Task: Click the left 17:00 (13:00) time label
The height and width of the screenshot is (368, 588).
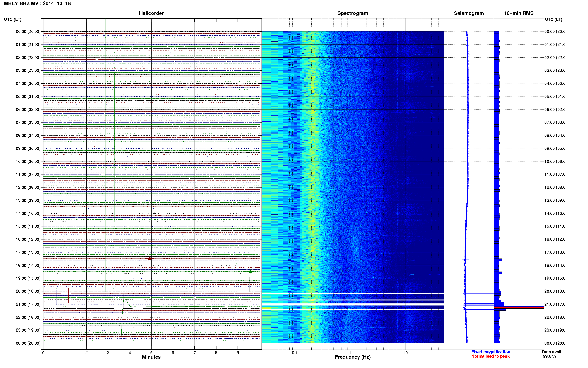Action: click(x=28, y=252)
